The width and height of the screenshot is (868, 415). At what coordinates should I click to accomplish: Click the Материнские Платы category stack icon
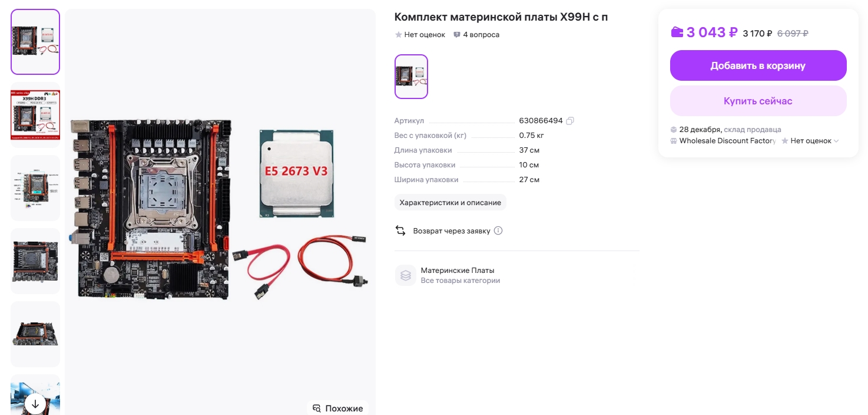pyautogui.click(x=405, y=275)
